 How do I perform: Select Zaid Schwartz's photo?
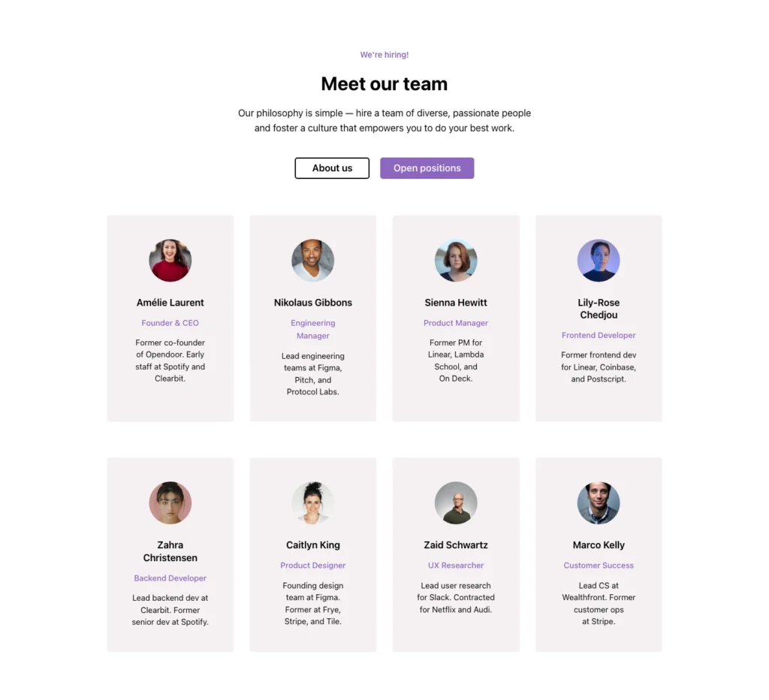coord(456,502)
